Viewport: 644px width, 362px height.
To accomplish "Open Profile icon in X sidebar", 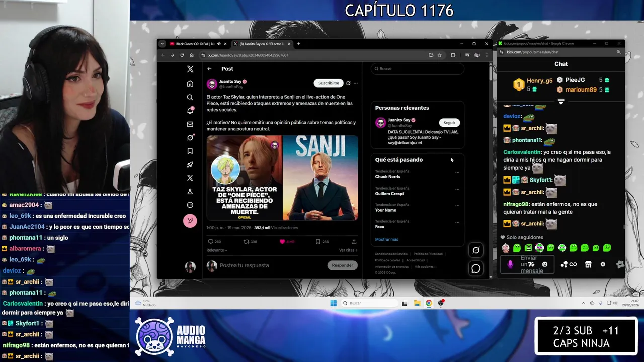I will pos(190,192).
